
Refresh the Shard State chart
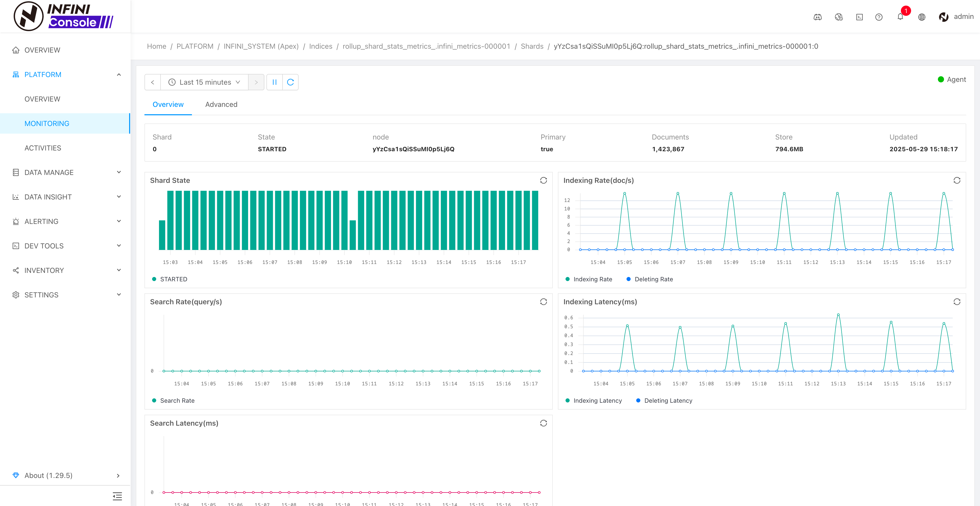pos(543,180)
